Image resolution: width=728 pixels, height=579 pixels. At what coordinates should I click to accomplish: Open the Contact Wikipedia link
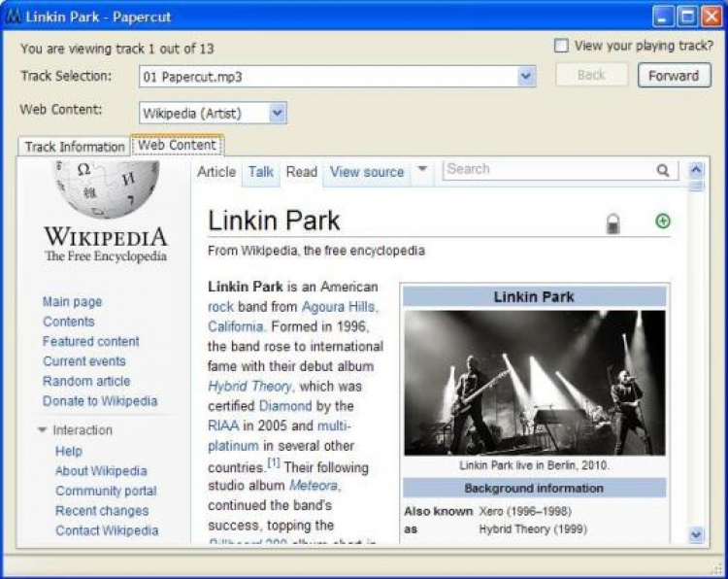(x=107, y=530)
